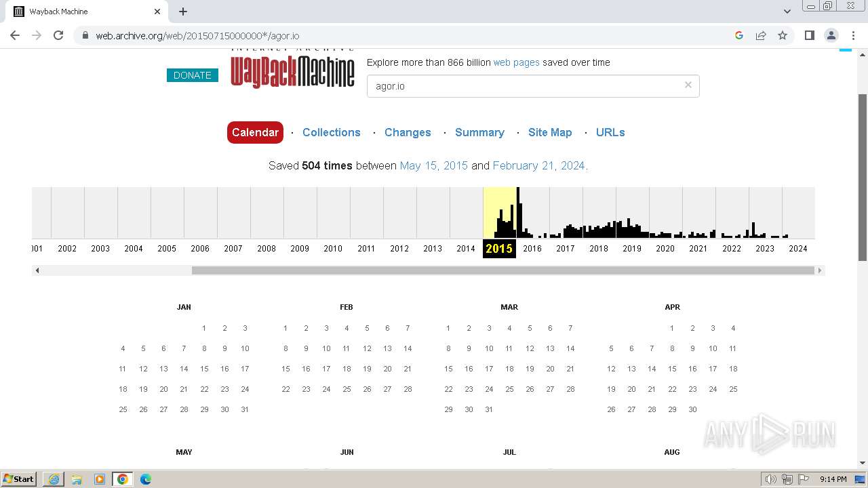This screenshot has height=488, width=868.
Task: Open Windows Media Player from the taskbar
Action: point(100,479)
